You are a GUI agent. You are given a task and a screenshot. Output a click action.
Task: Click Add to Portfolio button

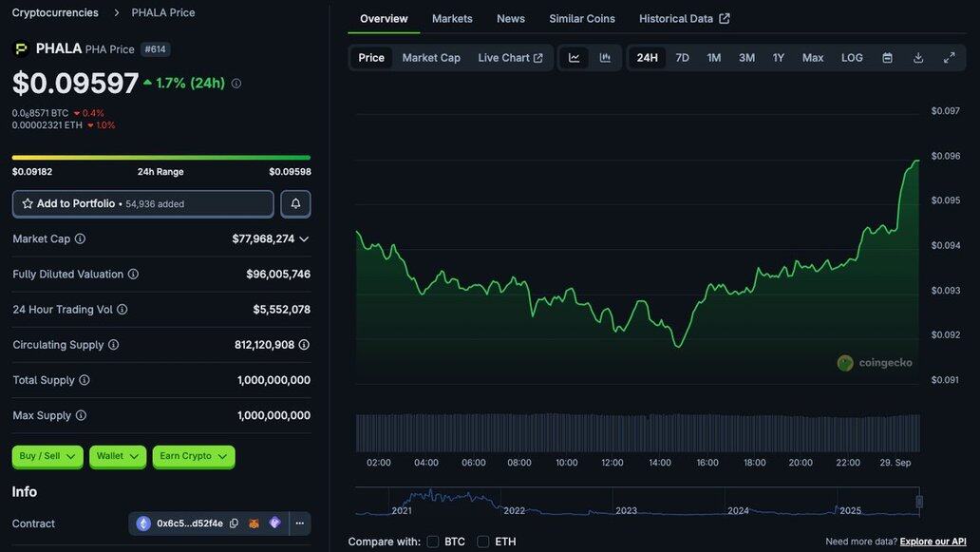click(x=143, y=204)
